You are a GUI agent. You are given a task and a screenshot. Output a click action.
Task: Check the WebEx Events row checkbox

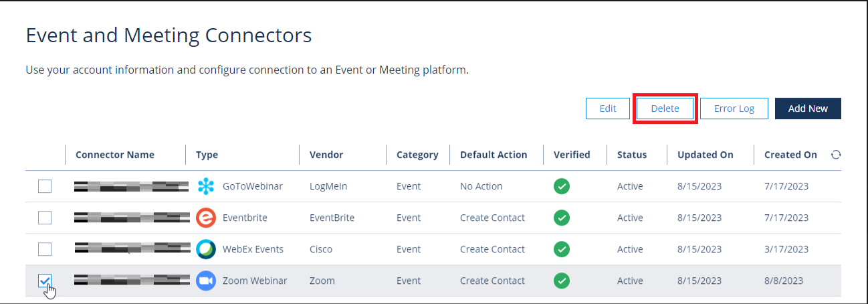click(45, 249)
